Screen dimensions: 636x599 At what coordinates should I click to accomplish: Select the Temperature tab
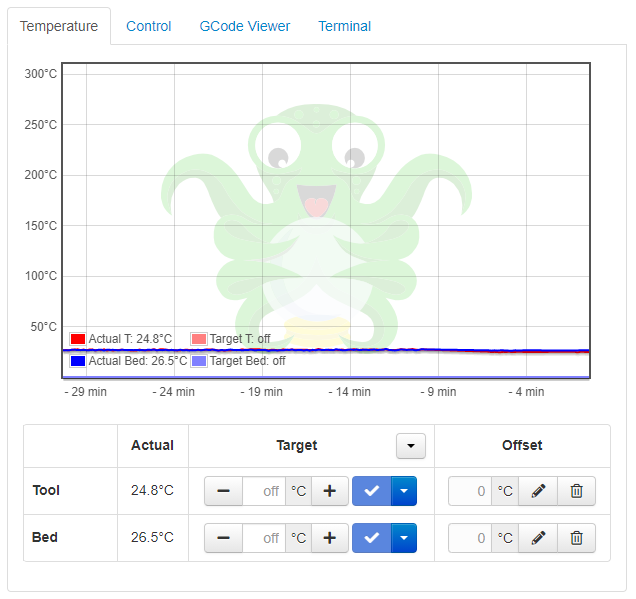point(59,26)
